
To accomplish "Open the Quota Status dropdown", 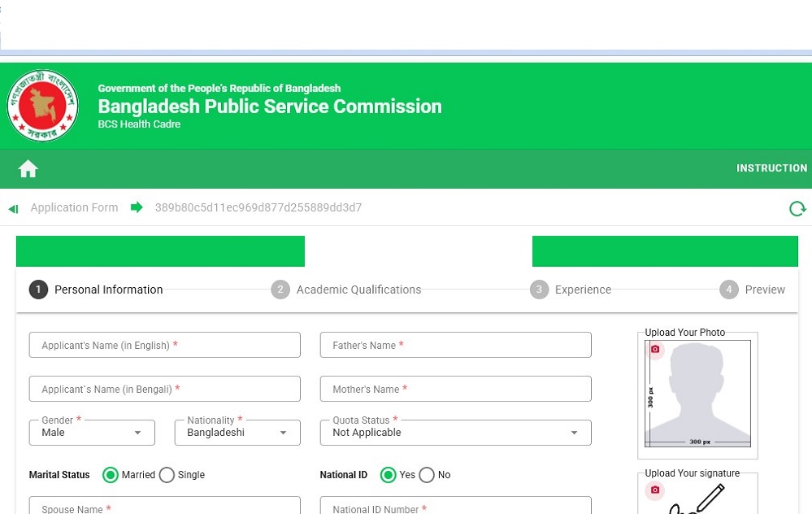I will tap(455, 433).
